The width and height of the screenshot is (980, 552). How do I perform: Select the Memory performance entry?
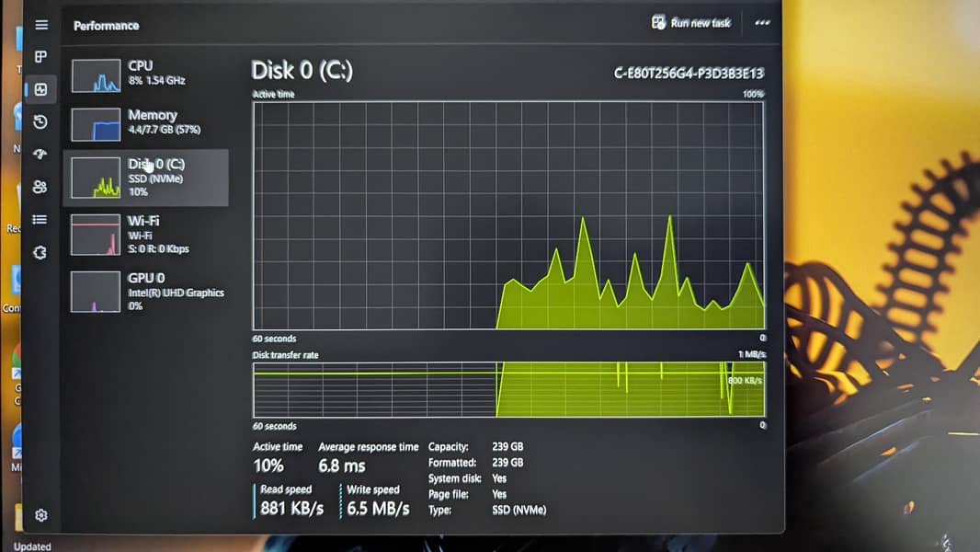(146, 123)
